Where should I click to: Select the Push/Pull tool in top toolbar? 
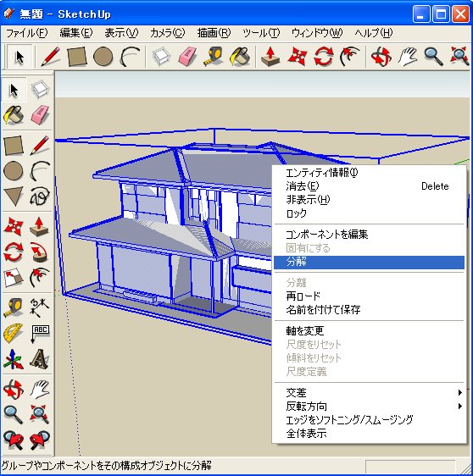pos(270,57)
